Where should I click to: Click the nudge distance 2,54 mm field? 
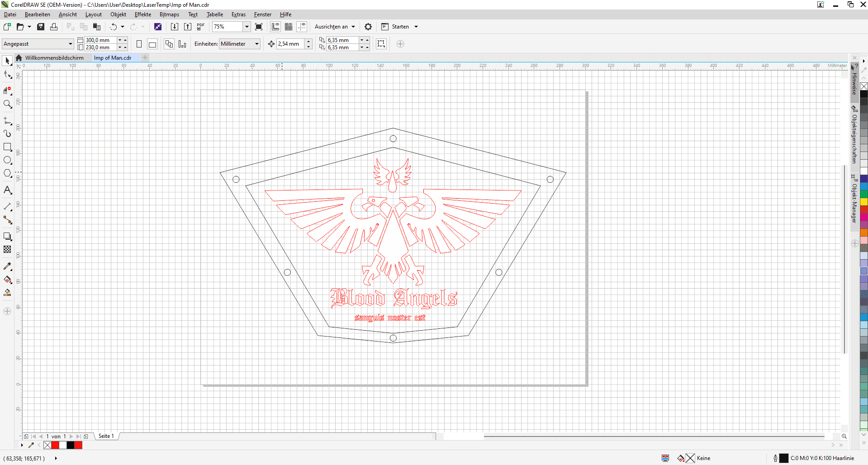coord(290,44)
